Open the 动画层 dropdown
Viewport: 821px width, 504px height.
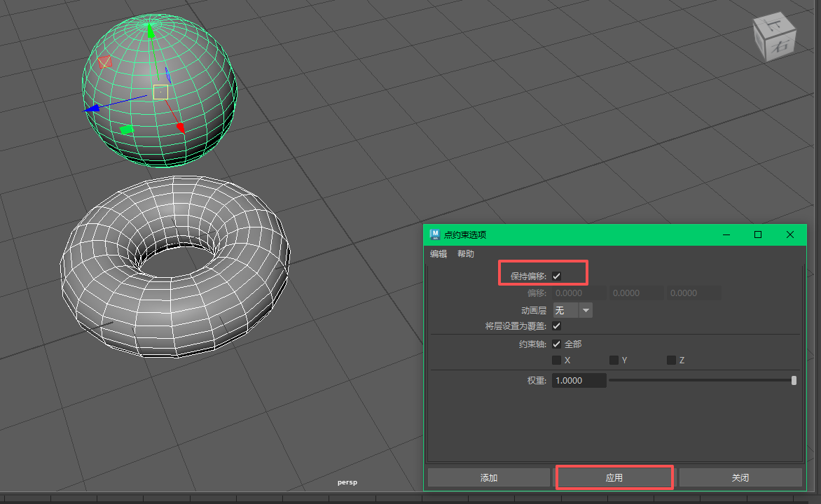click(x=572, y=310)
